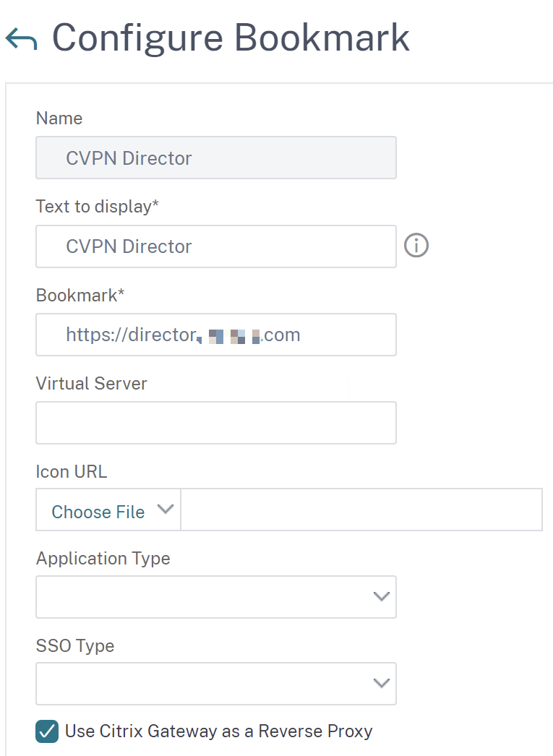
Task: Open the Text to display info tooltip
Action: click(416, 246)
